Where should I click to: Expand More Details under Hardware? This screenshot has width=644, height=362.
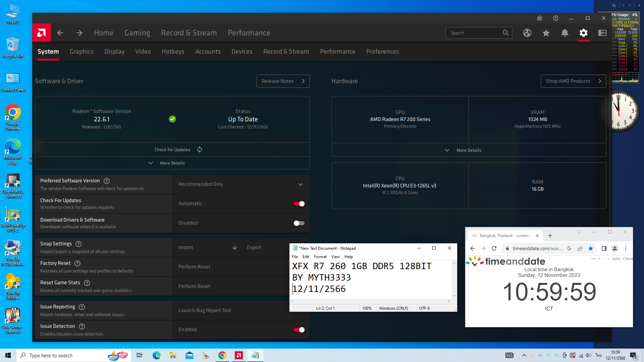[469, 150]
